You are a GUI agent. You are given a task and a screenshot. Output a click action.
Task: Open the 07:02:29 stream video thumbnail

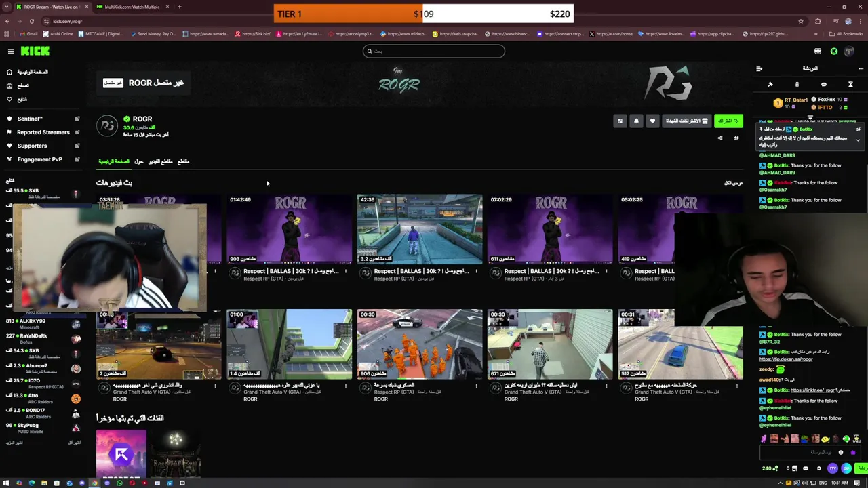click(x=550, y=229)
